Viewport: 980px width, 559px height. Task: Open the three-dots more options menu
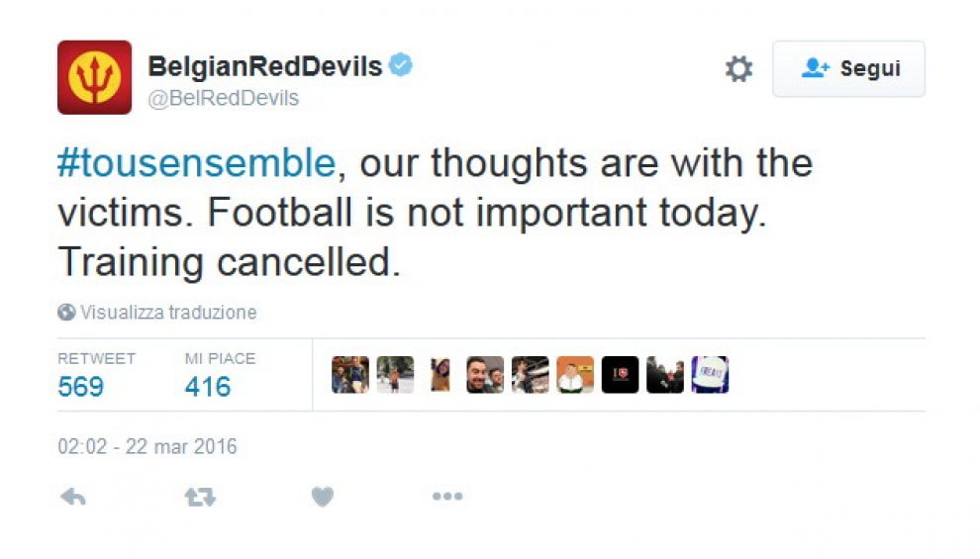tap(447, 497)
